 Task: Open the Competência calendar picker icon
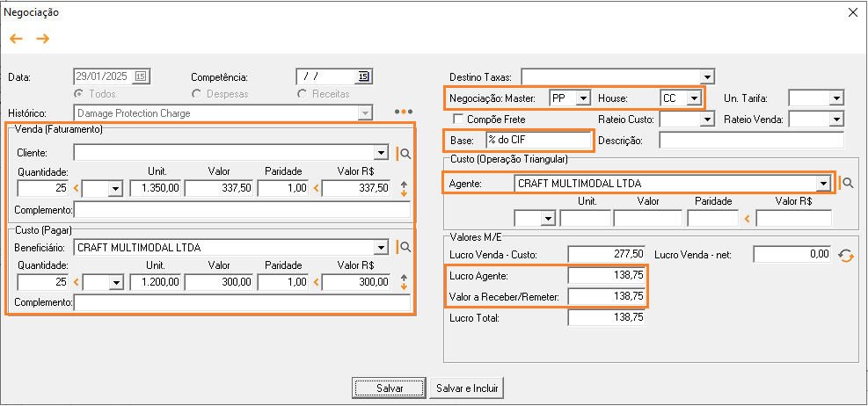[x=364, y=76]
